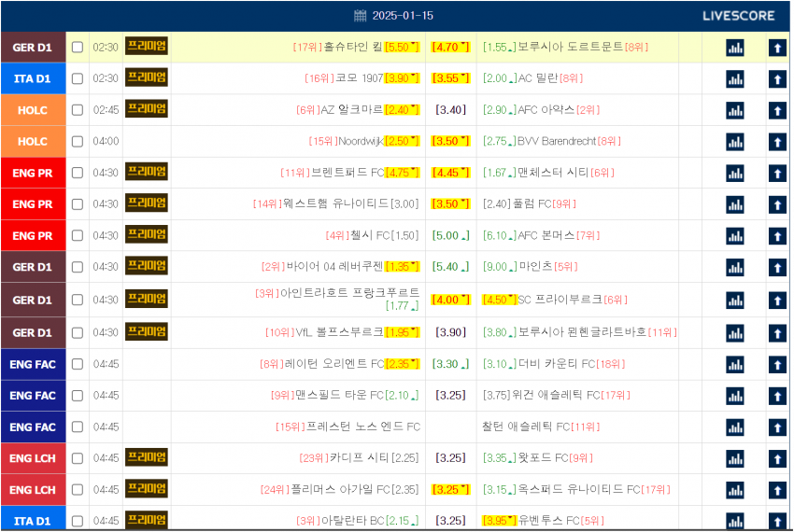Image resolution: width=794 pixels, height=532 pixels.
Task: Click 프리미엄 badge on 아탈란타 BC row
Action: coord(147,520)
